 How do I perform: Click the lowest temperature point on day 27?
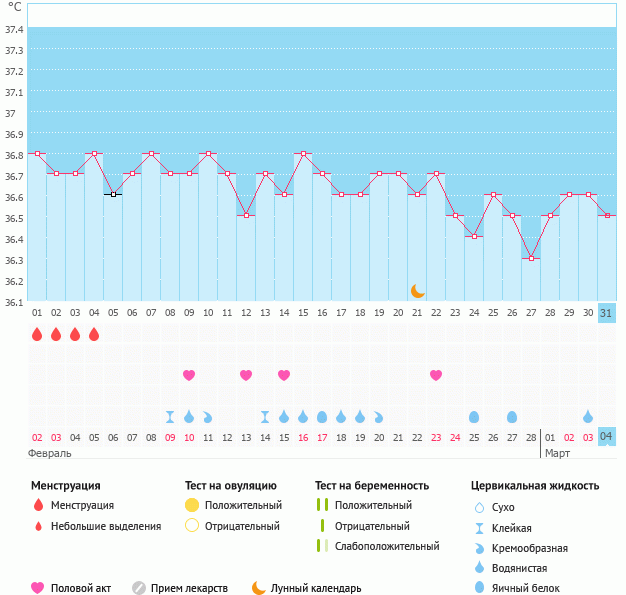point(531,259)
